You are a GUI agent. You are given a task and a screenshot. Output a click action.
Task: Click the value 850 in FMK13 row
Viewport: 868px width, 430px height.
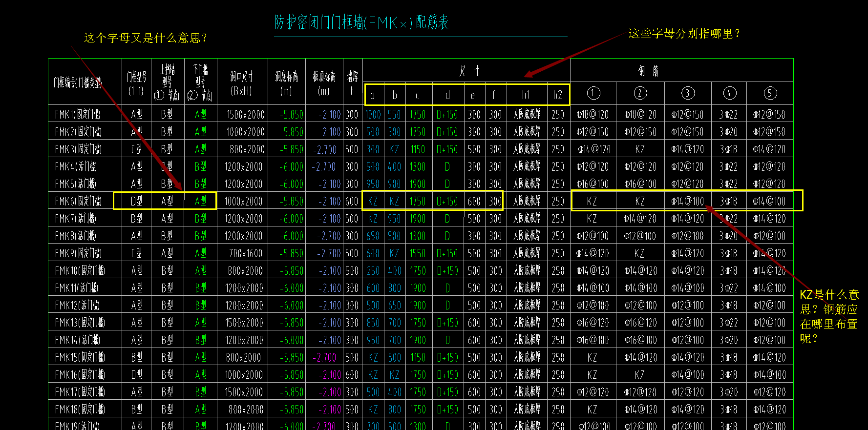[x=373, y=323]
